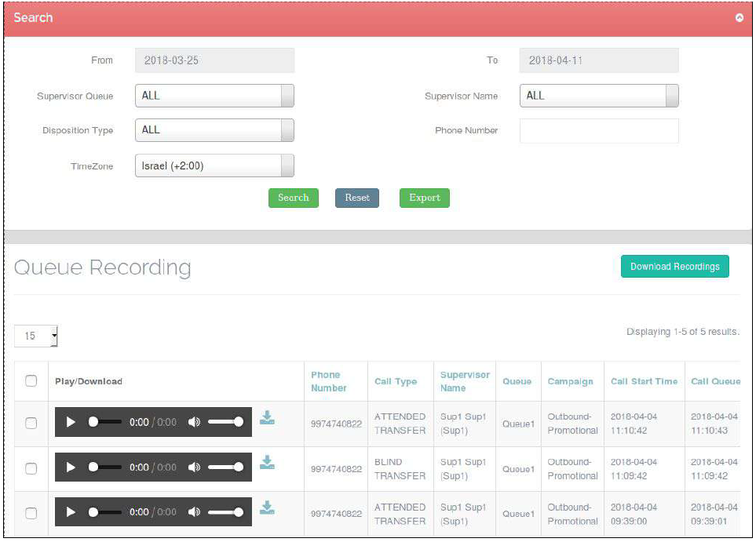Screen dimensions: 756x542
Task: Toggle the select-all checkbox in table header
Action: [31, 381]
